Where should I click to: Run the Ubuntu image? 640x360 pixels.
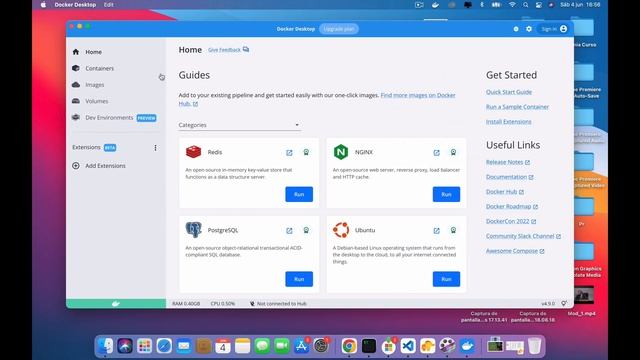coord(446,279)
